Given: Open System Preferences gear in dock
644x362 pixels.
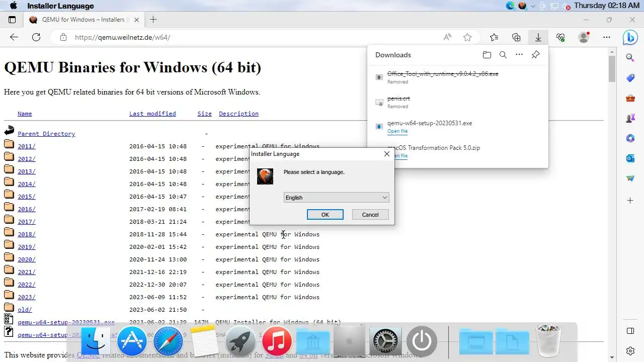Looking at the screenshot, I should tap(385, 341).
